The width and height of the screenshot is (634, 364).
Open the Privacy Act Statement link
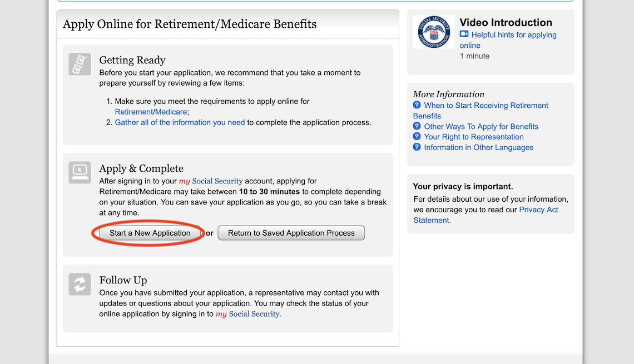click(x=538, y=210)
